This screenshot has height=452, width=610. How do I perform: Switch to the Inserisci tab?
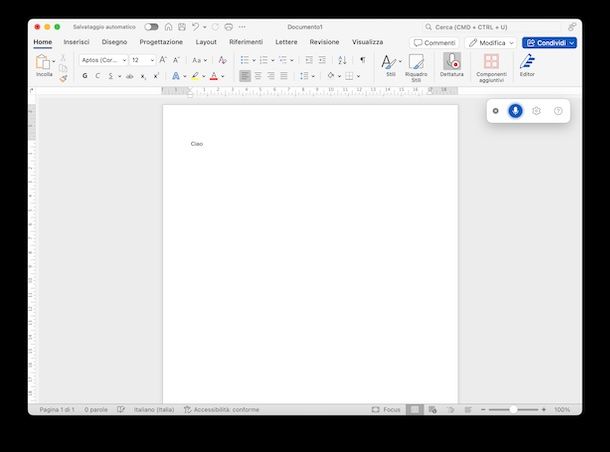tap(77, 42)
